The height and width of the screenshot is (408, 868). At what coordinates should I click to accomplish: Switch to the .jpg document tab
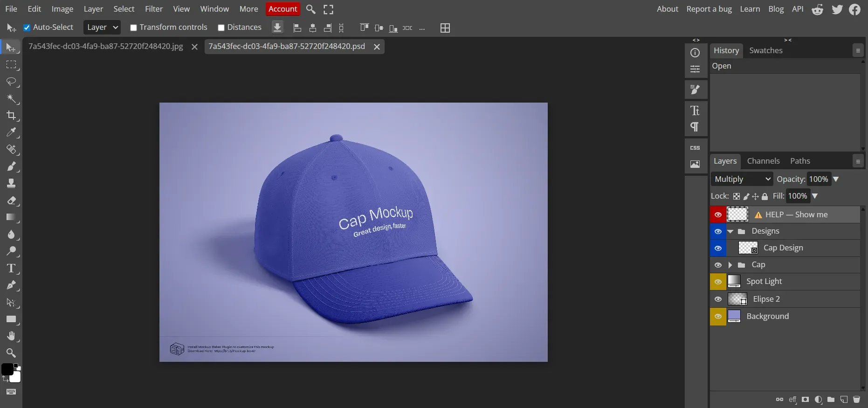[106, 47]
